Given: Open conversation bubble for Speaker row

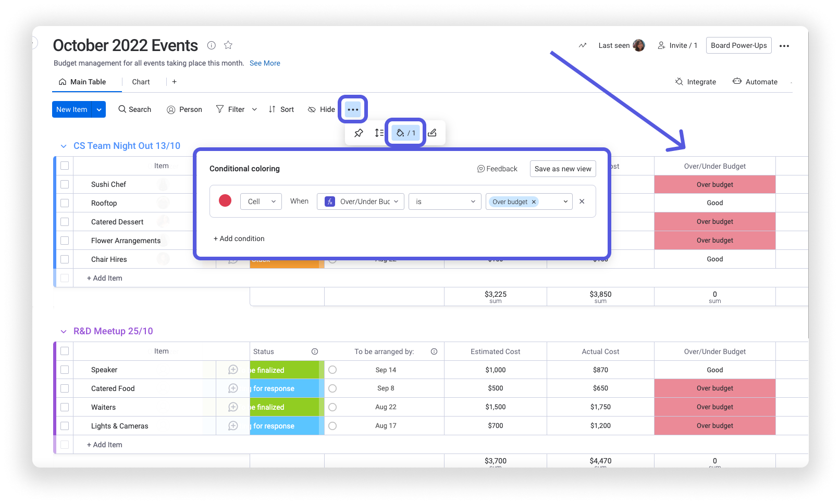Looking at the screenshot, I should 233,370.
